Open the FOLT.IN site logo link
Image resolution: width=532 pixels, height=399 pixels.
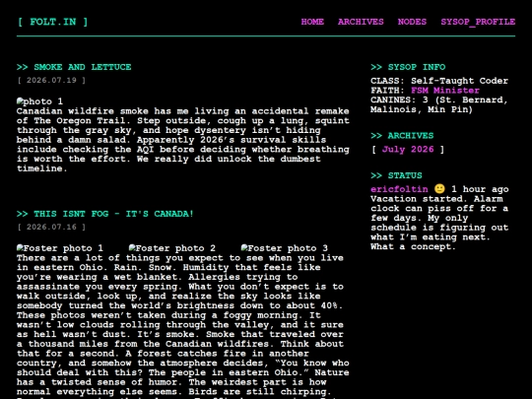click(52, 22)
